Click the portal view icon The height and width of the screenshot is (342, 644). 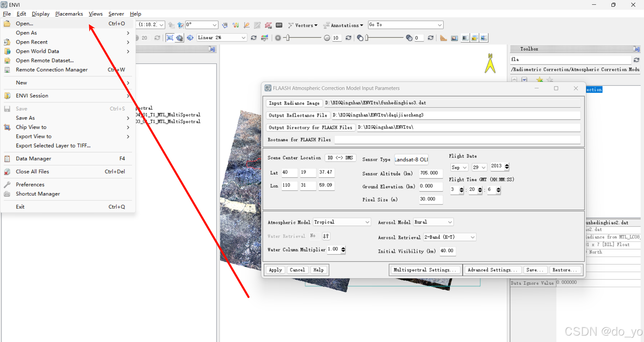point(454,38)
